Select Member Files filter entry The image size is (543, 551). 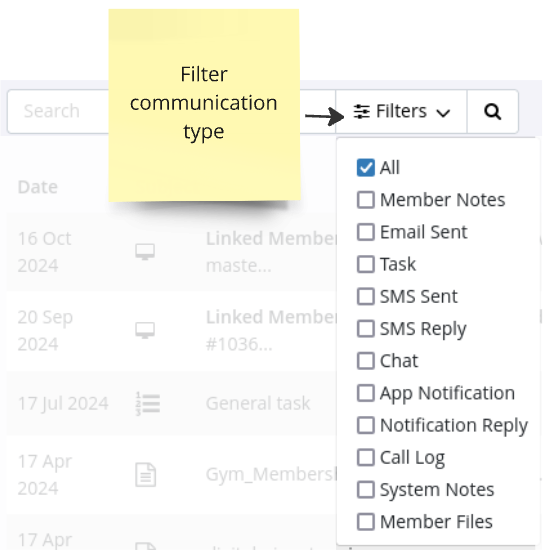click(425, 521)
